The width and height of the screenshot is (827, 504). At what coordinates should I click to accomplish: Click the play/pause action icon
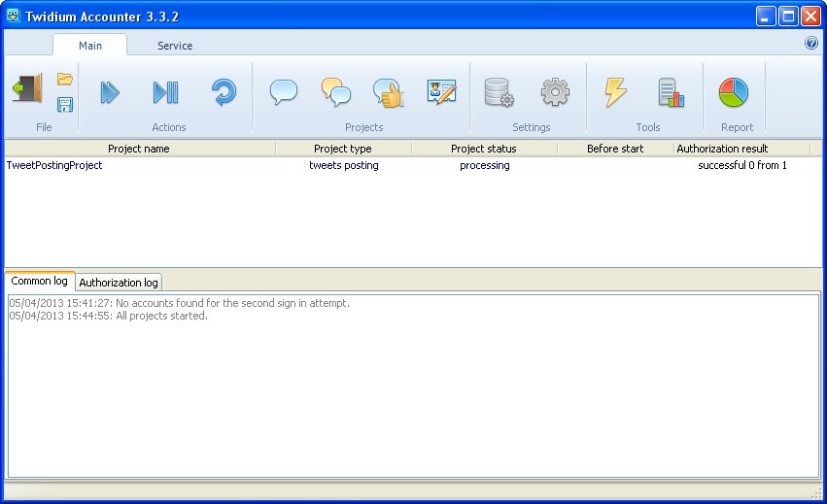point(165,92)
